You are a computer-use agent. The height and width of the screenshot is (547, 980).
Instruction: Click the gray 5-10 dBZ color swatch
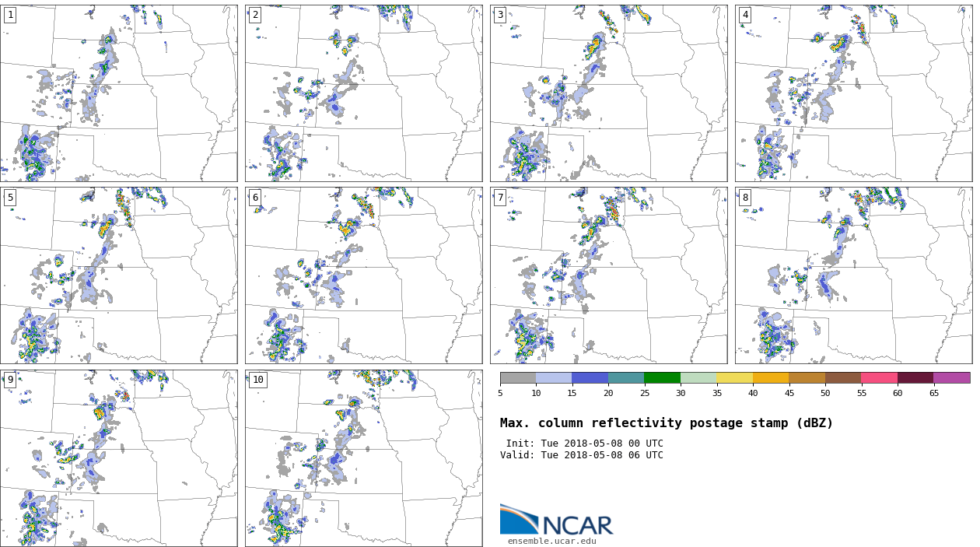pyautogui.click(x=518, y=377)
